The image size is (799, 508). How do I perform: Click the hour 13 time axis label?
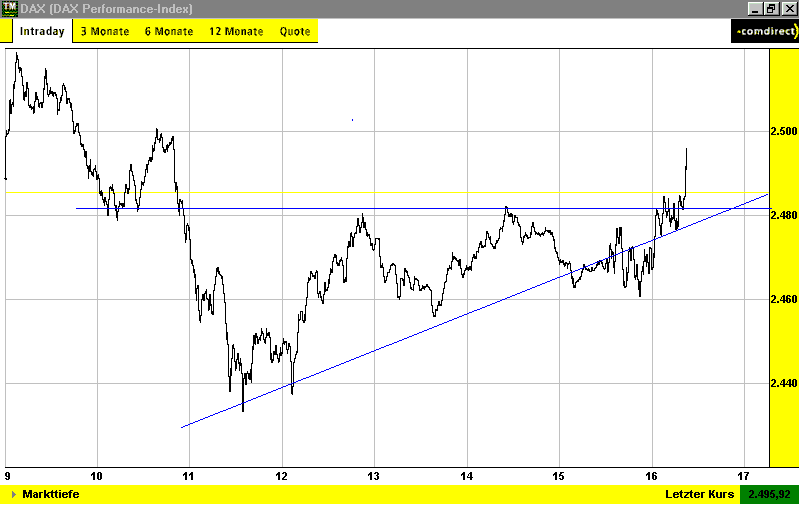tap(374, 476)
